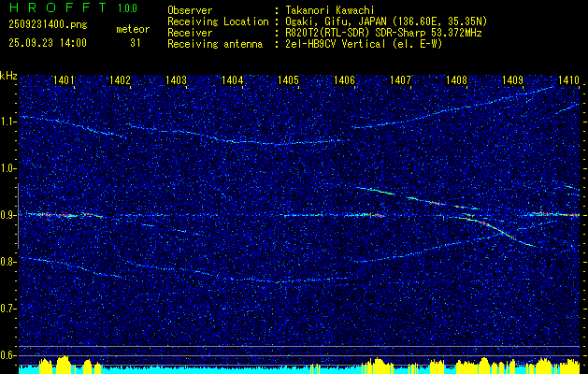The height and width of the screenshot is (374, 588).
Task: Click the 1402 time marker
Action: coord(120,79)
